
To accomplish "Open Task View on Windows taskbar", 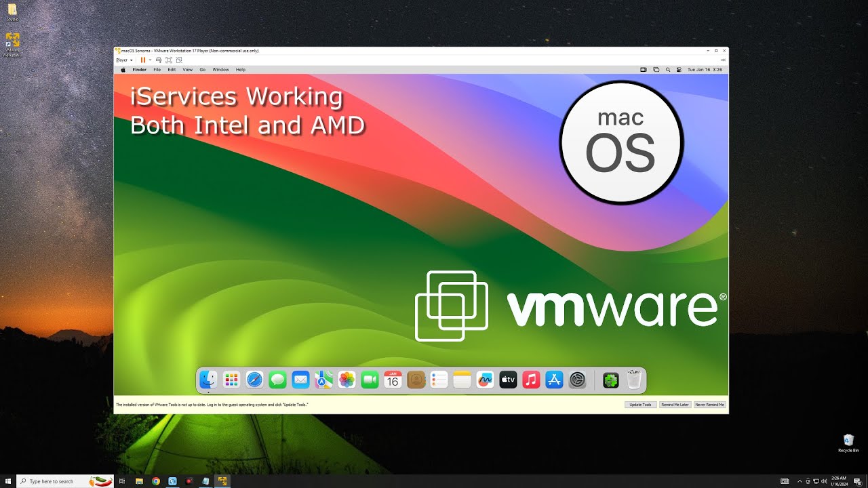I will (x=123, y=481).
